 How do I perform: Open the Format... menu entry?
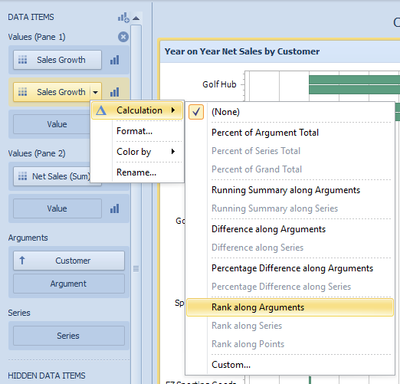[x=134, y=131]
